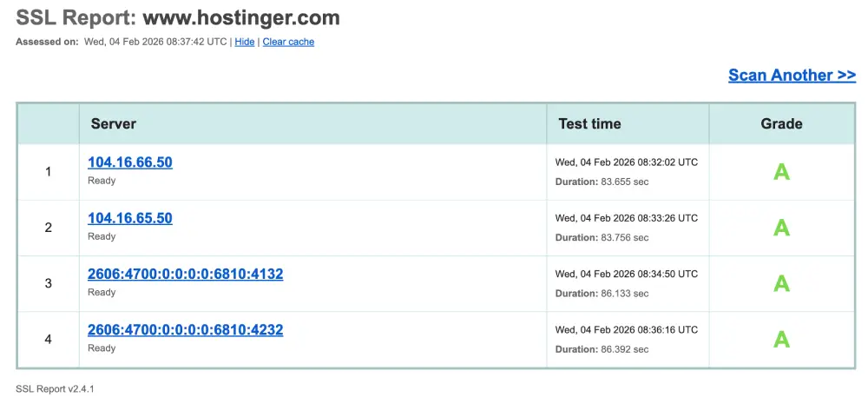Open server 104.16.65.50 report

[130, 218]
